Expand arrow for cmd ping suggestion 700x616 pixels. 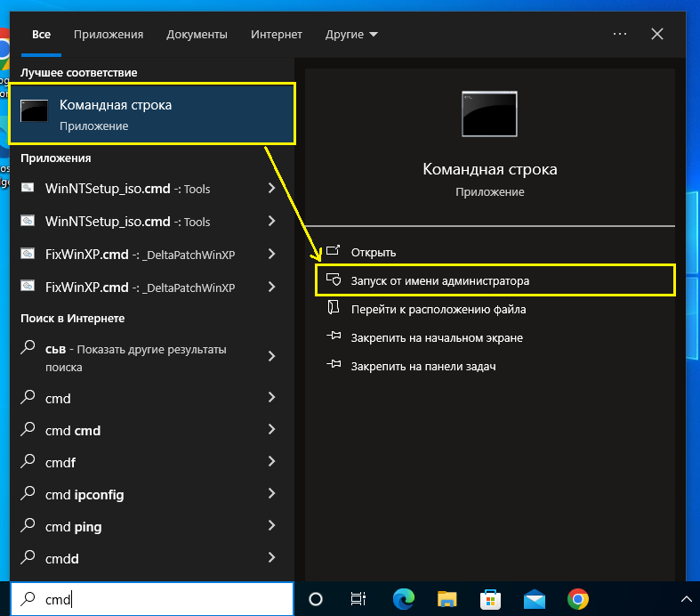(271, 525)
